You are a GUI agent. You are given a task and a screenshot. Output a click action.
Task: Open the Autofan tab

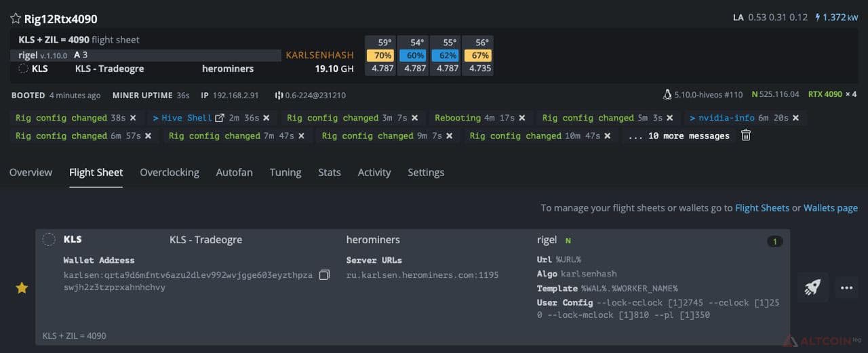(234, 172)
